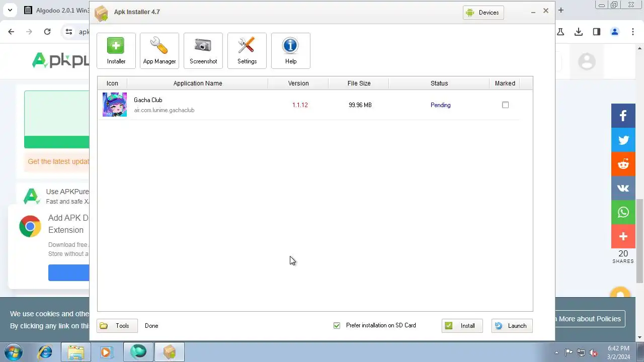This screenshot has width=644, height=362.
Task: Click the APKPure user avatar icon
Action: point(587,61)
